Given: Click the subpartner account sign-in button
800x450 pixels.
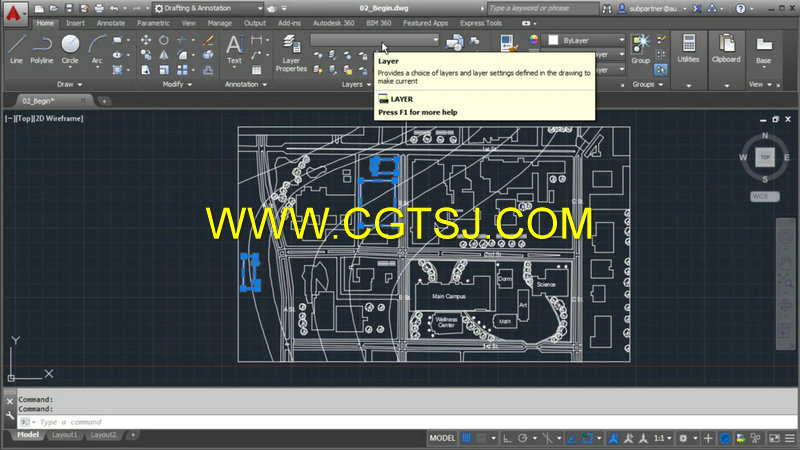Looking at the screenshot, I should pos(651,9).
